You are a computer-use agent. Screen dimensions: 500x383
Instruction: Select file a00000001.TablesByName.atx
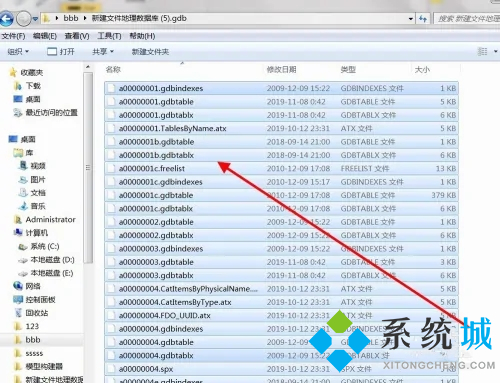(x=282, y=128)
